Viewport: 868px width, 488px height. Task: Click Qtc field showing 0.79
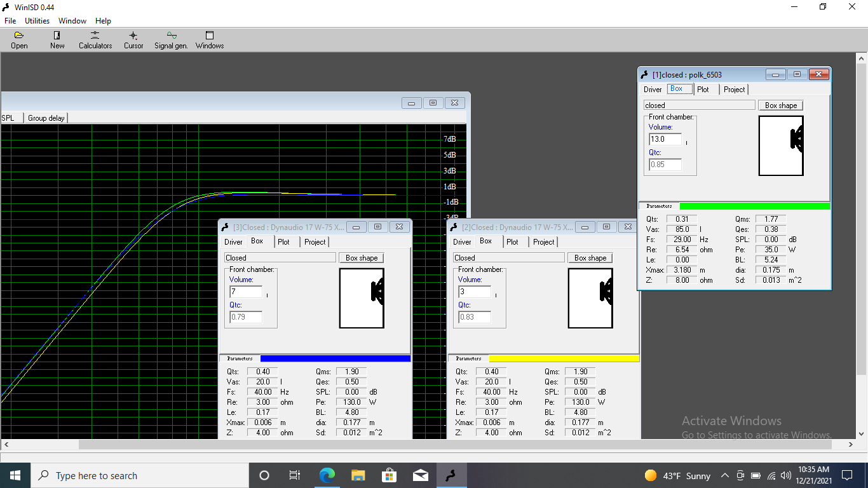click(x=246, y=317)
